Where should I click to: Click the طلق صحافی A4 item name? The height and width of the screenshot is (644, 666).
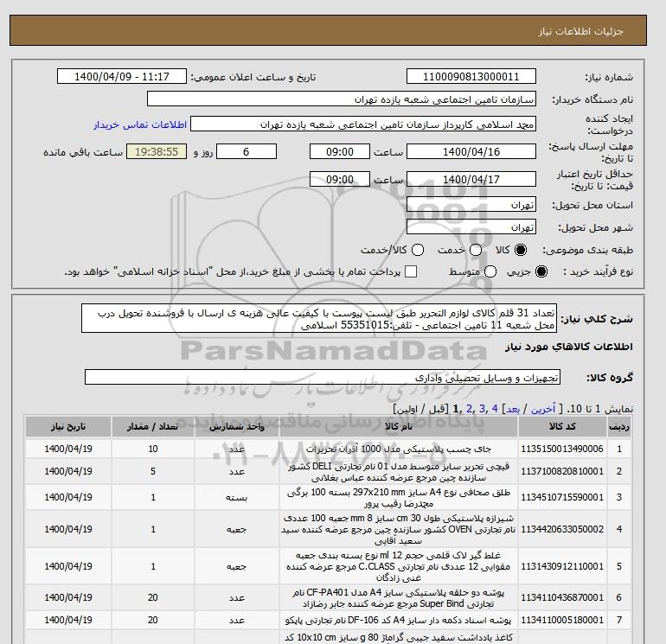pyautogui.click(x=399, y=498)
